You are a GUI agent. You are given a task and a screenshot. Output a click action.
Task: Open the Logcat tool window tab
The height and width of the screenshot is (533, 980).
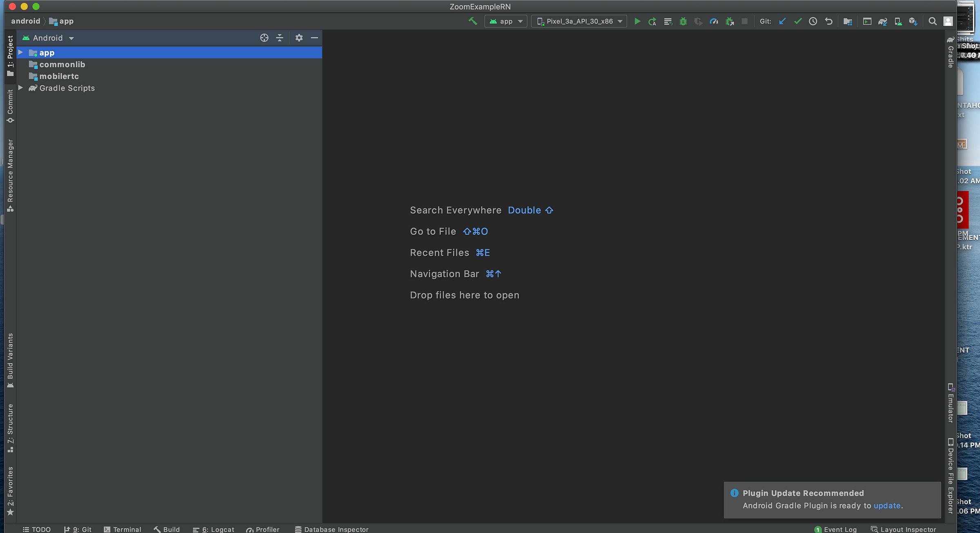pos(214,529)
